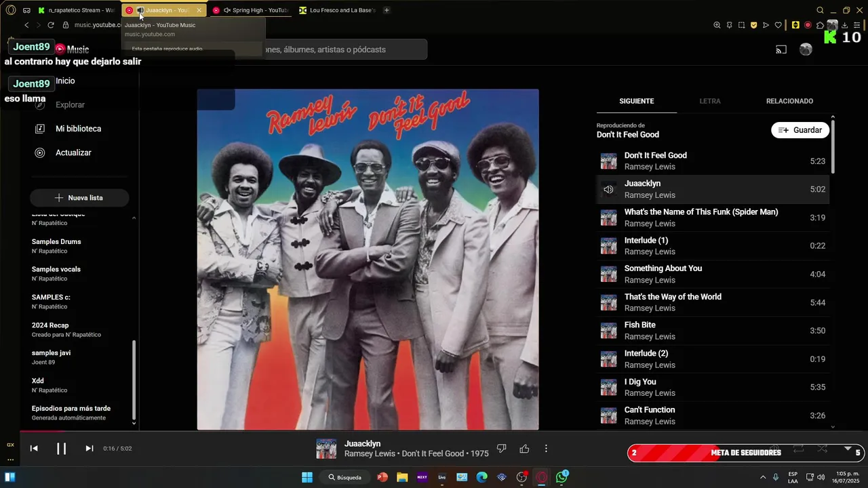Toggle dislike on the current song
The image size is (868, 488).
pyautogui.click(x=502, y=448)
